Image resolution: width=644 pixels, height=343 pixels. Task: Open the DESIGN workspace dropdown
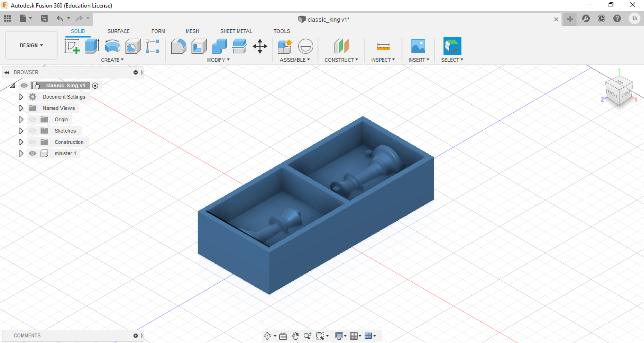click(x=31, y=45)
